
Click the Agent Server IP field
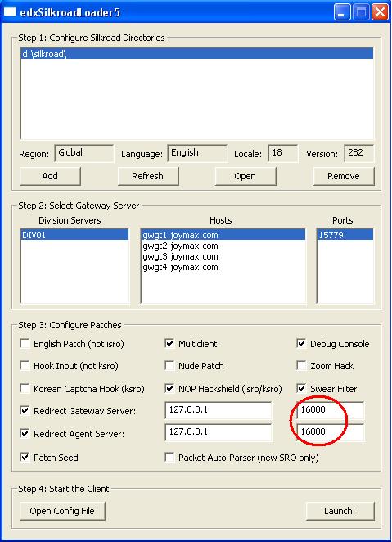point(219,432)
